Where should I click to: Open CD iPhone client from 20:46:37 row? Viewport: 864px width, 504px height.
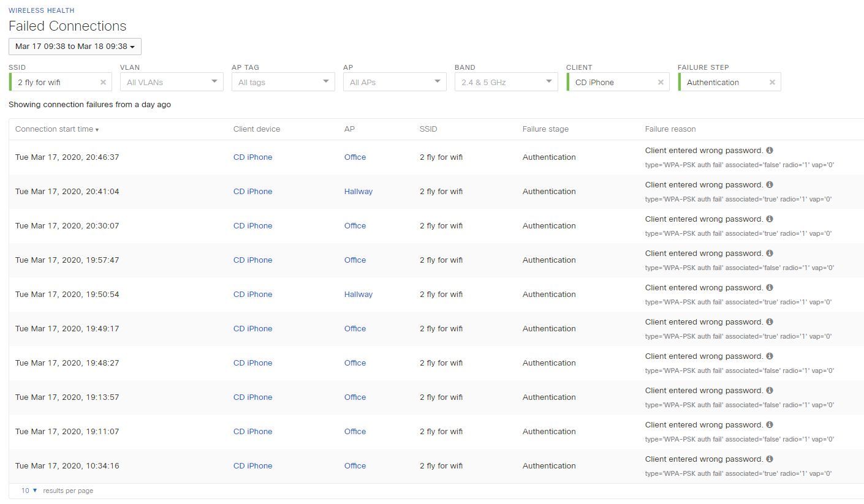coord(252,157)
